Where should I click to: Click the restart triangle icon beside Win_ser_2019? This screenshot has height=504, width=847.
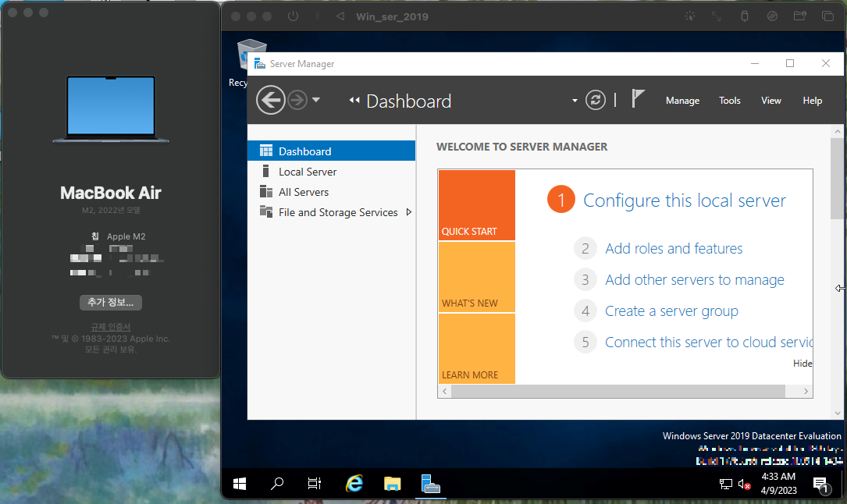coord(340,16)
